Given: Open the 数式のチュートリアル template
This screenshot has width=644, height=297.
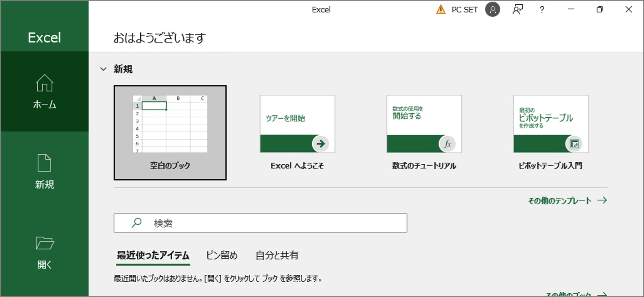Looking at the screenshot, I should (x=424, y=124).
